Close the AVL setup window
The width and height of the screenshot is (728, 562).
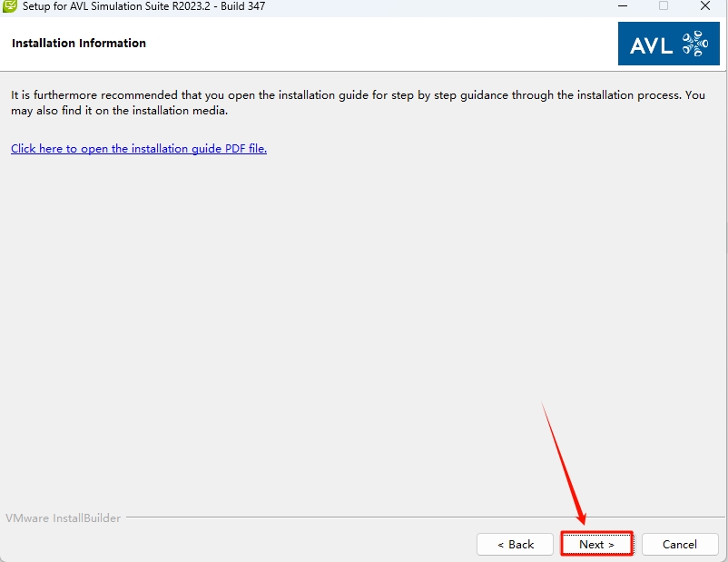(705, 5)
